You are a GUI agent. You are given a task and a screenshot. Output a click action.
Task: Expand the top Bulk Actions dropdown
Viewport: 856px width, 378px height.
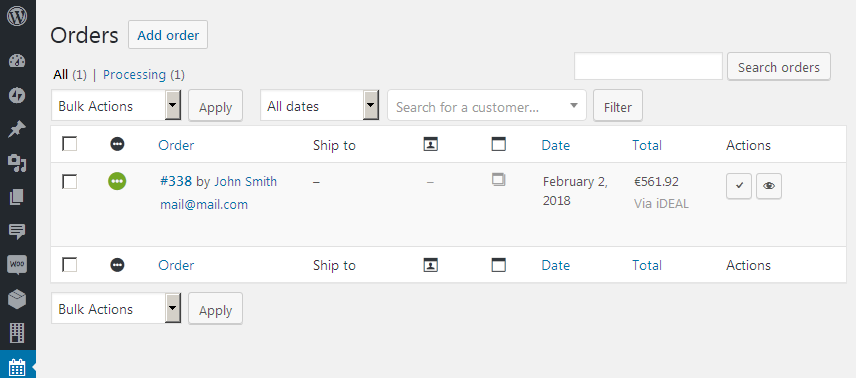116,105
